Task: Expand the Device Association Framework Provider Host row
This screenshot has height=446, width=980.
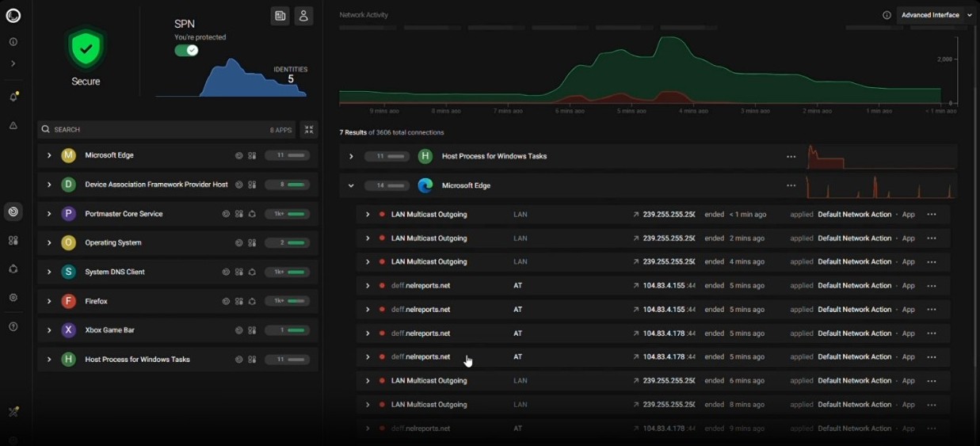Action: [49, 185]
